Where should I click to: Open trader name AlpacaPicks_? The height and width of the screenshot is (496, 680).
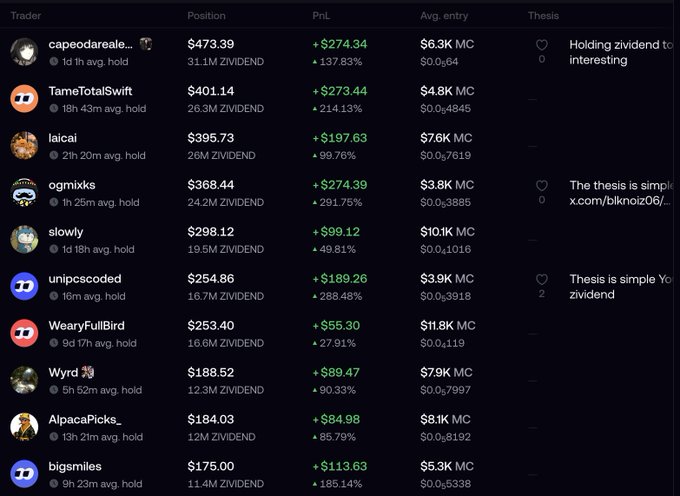tap(85, 419)
